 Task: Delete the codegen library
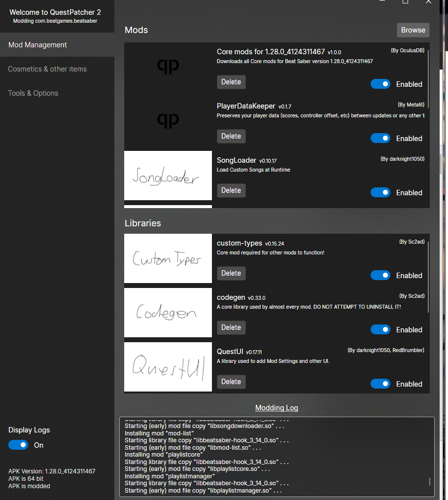click(231, 327)
